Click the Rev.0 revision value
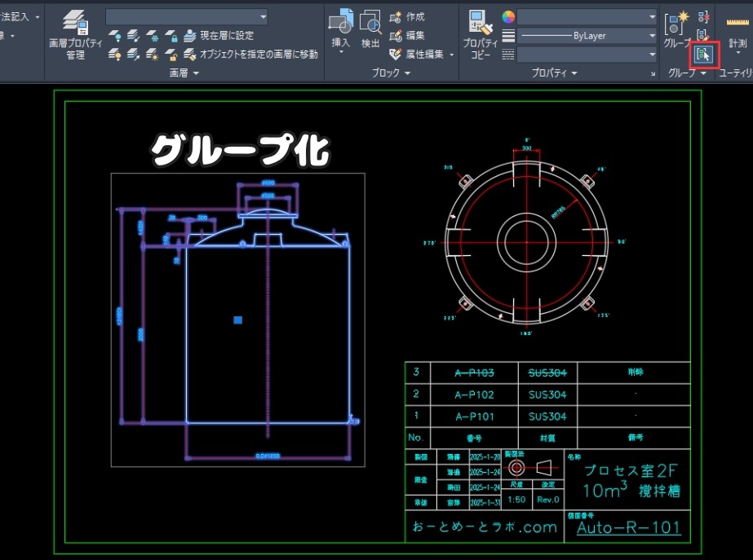This screenshot has width=753, height=560. point(548,500)
